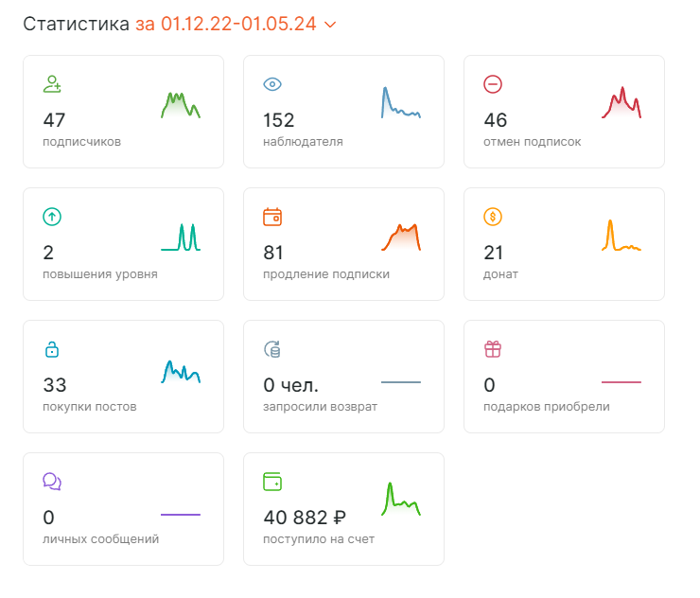Open the 47 подписчиков card
The width and height of the screenshot is (700, 598).
(x=123, y=112)
